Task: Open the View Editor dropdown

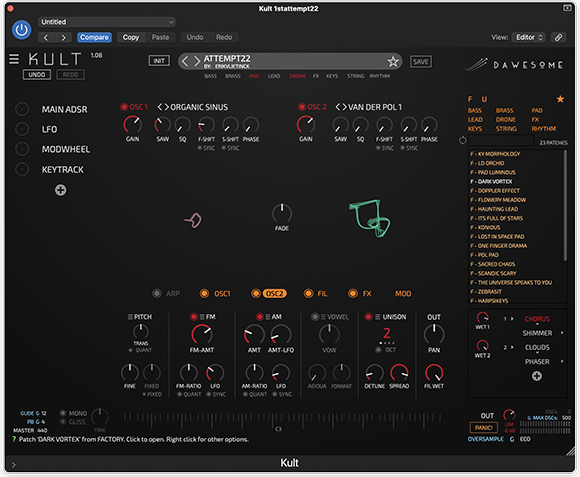Action: coord(528,37)
